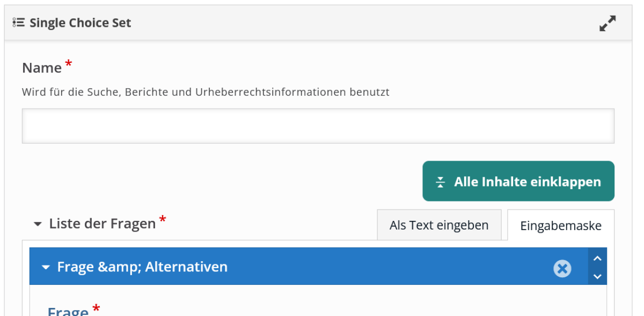Enter fullscreen with the expand arrows icon

(x=608, y=23)
